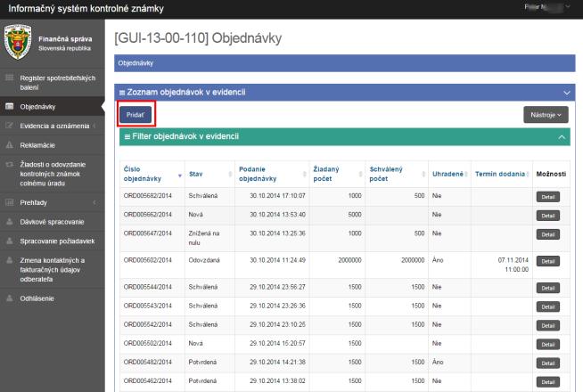Open Detail for order ORD005543/2014

click(547, 306)
